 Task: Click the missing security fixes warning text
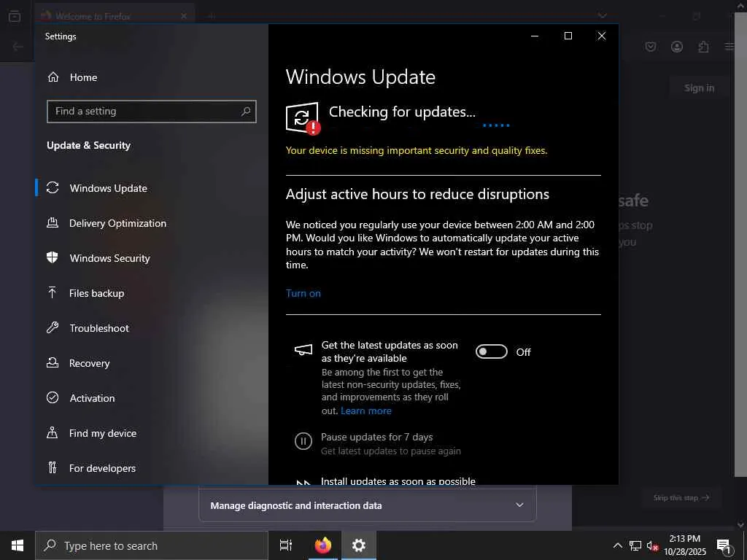pos(417,150)
